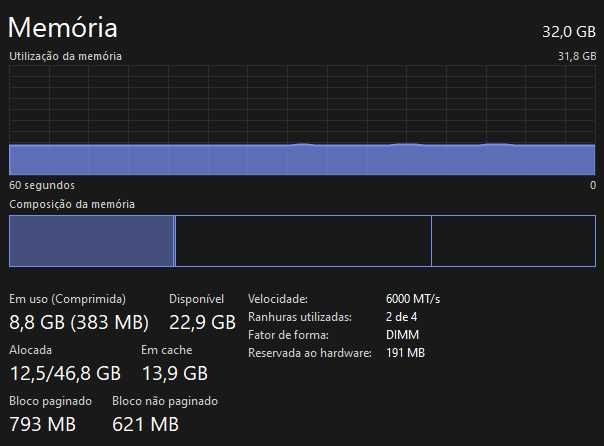Click the DIMM form factor value
This screenshot has height=446, width=604.
click(401, 335)
